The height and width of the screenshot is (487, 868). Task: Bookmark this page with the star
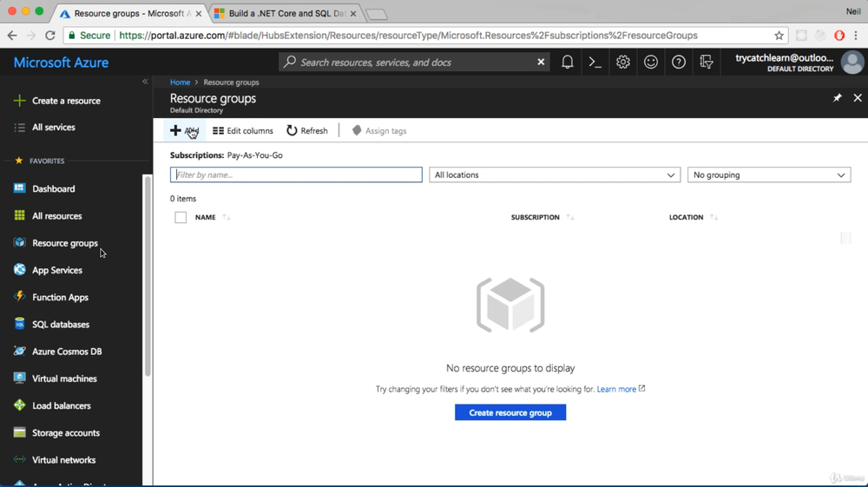click(779, 36)
